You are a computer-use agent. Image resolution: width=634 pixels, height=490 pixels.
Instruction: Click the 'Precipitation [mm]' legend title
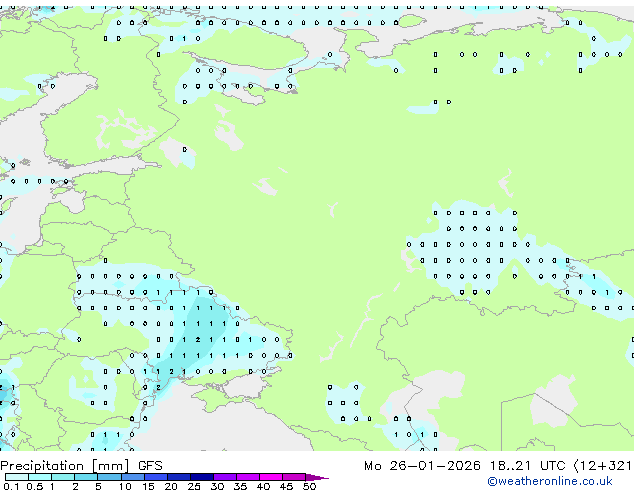click(x=65, y=466)
